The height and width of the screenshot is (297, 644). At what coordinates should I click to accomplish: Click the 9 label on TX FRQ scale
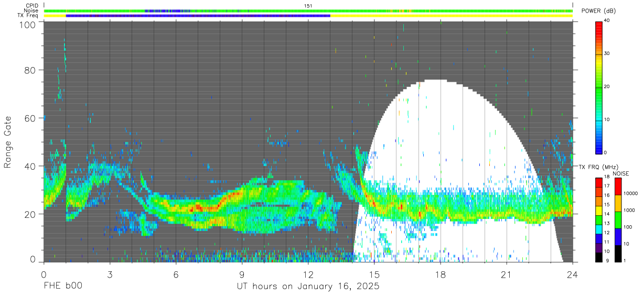(x=607, y=260)
